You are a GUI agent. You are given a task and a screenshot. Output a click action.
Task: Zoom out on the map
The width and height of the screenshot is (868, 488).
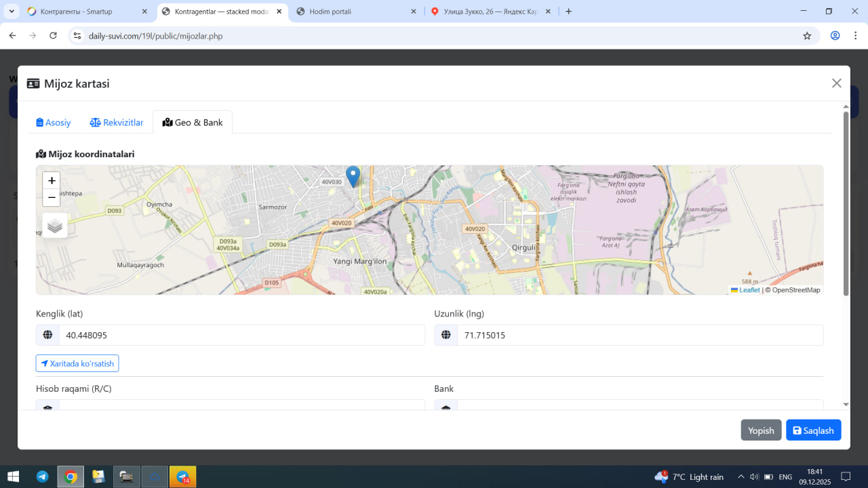(x=52, y=198)
